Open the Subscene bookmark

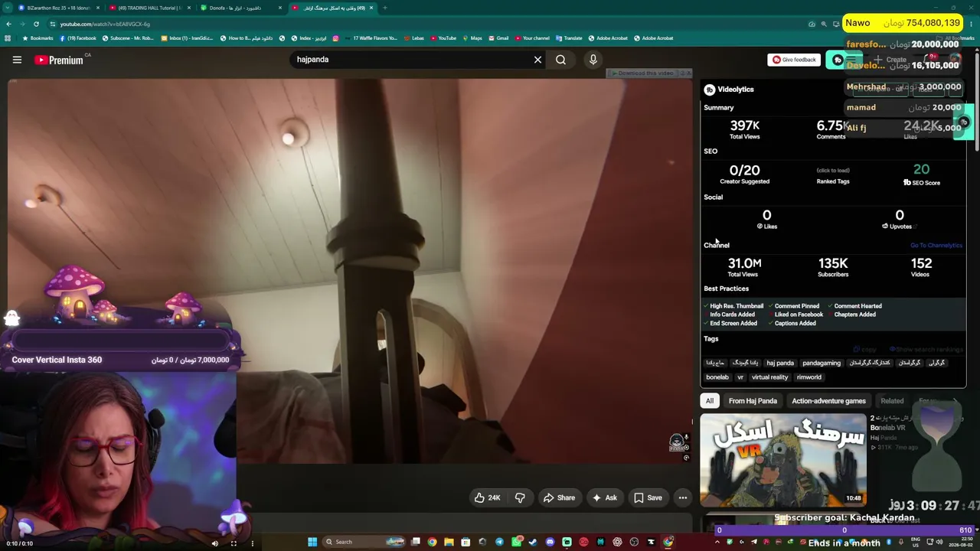pyautogui.click(x=128, y=38)
